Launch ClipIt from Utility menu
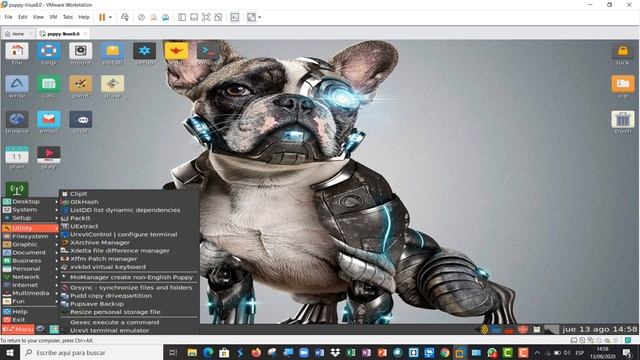Viewport: 640px width, 360px height. click(129, 194)
